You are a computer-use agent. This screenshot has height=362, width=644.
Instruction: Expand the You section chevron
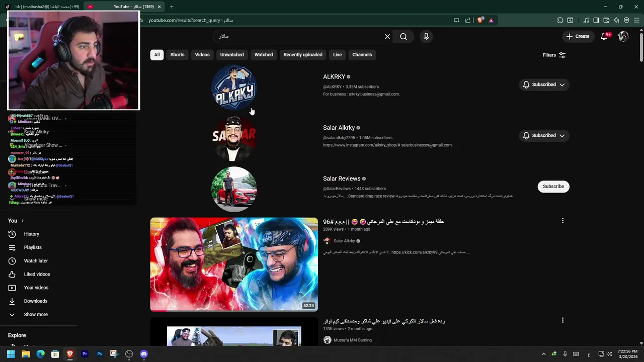pyautogui.click(x=22, y=221)
